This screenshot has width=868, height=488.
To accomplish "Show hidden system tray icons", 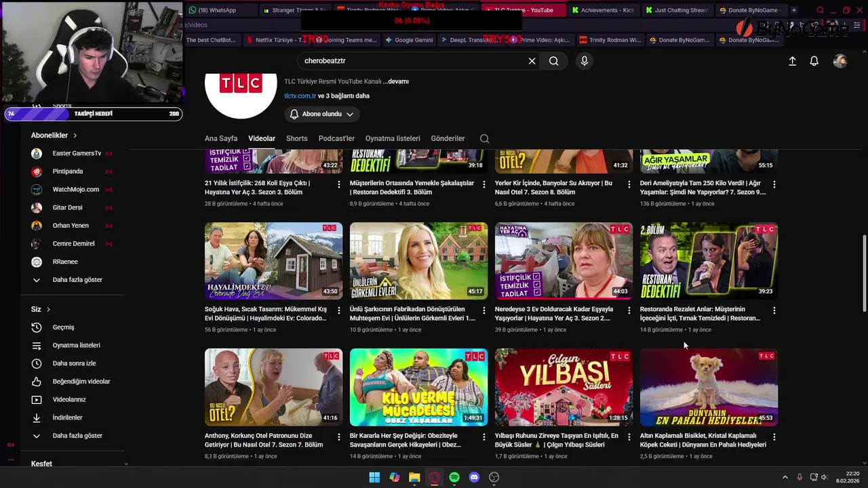I will (x=785, y=477).
